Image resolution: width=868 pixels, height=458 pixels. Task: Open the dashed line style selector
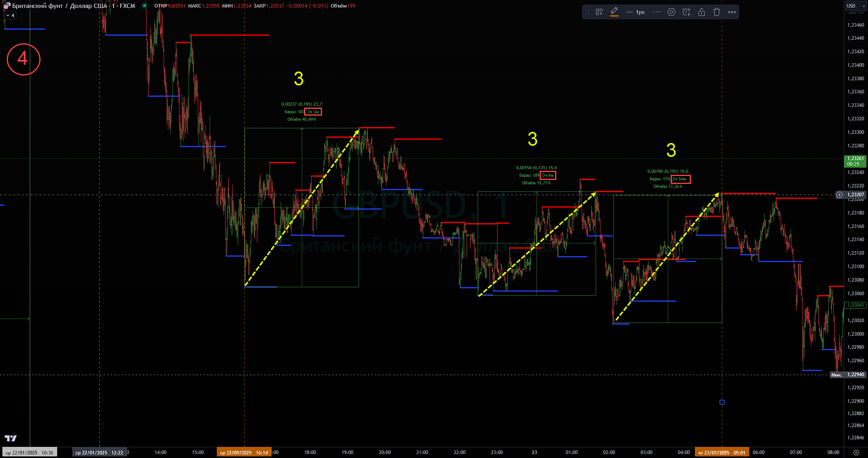point(656,12)
